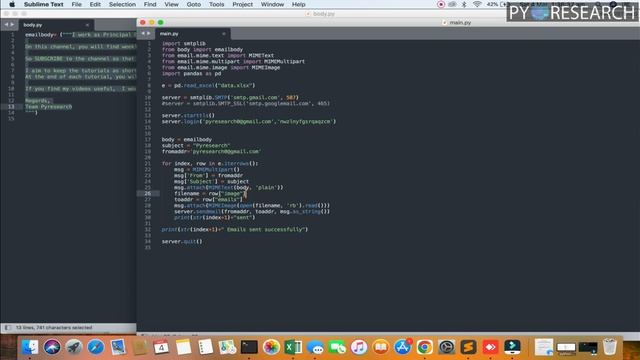The image size is (640, 360).
Task: Open Maps app in the dock
Action: coord(227,347)
